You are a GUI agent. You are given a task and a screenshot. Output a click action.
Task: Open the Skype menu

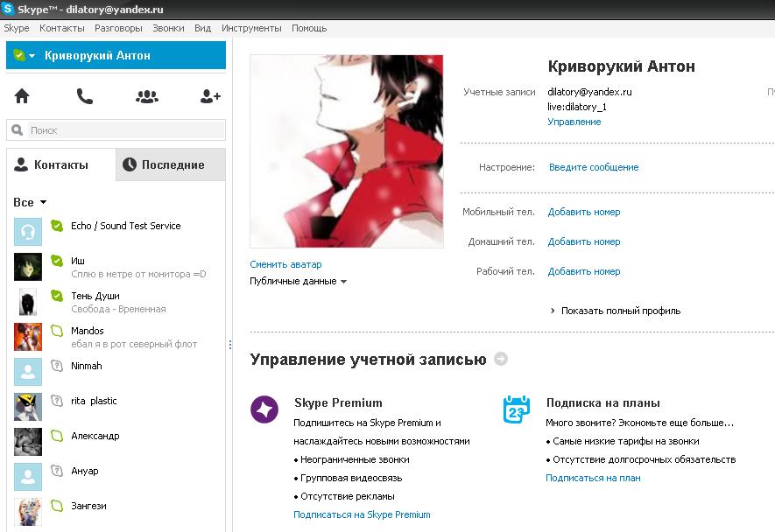click(x=17, y=28)
